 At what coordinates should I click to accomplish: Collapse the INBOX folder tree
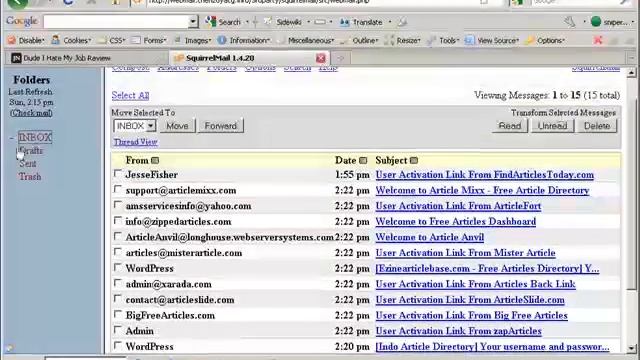[11, 138]
